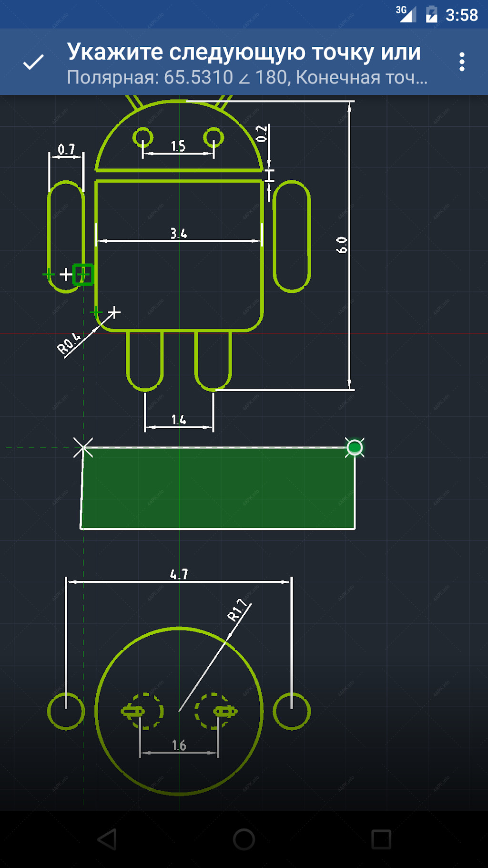
Task: Select the 0.7 arm width dimension text
Action: 66,149
